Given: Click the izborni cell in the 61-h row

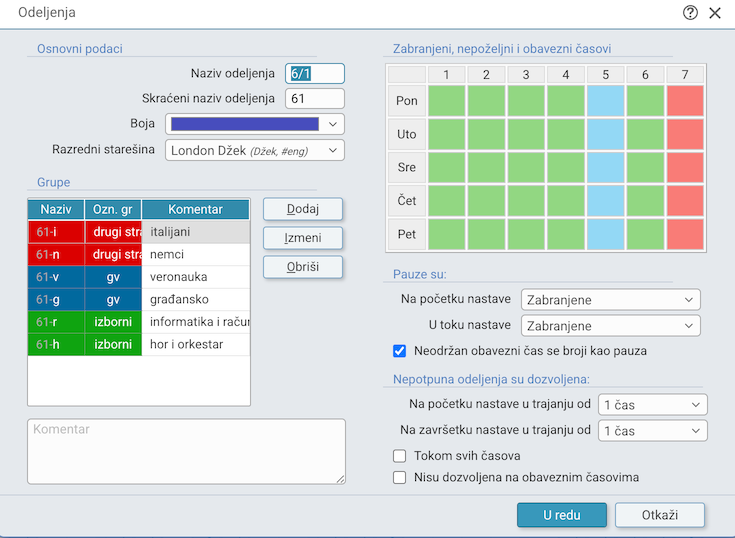Looking at the screenshot, I should [113, 344].
